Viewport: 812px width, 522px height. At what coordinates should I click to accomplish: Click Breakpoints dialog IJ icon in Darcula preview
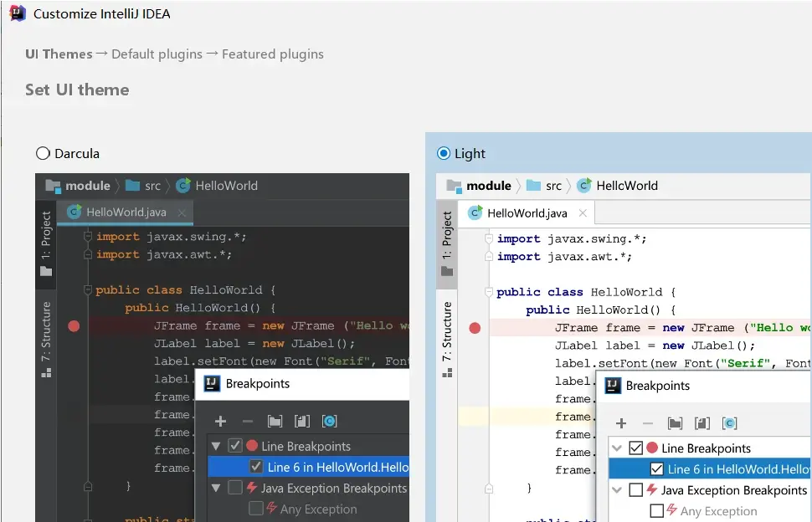(212, 384)
